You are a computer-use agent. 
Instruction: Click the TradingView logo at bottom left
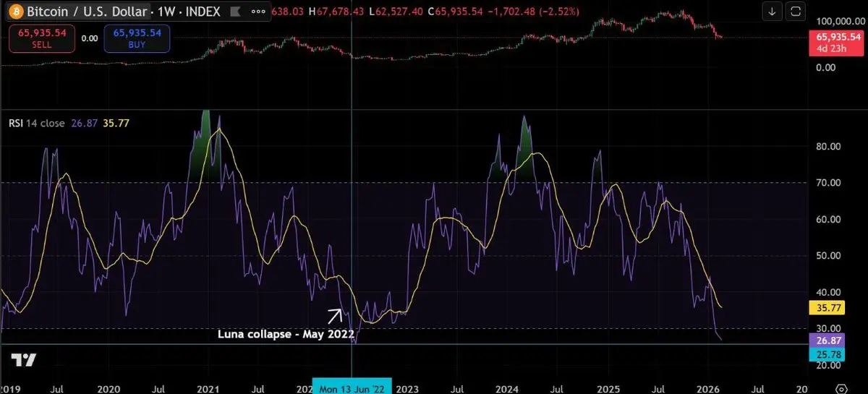[x=23, y=361]
